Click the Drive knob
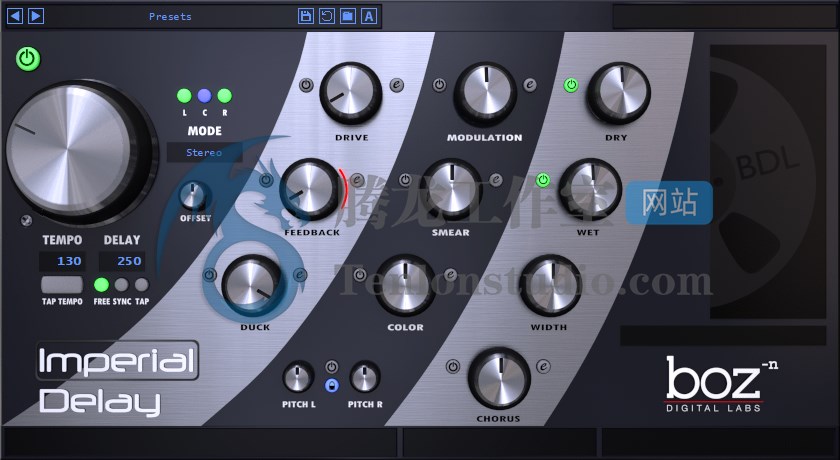Viewport: 840px width, 460px height. coord(351,93)
